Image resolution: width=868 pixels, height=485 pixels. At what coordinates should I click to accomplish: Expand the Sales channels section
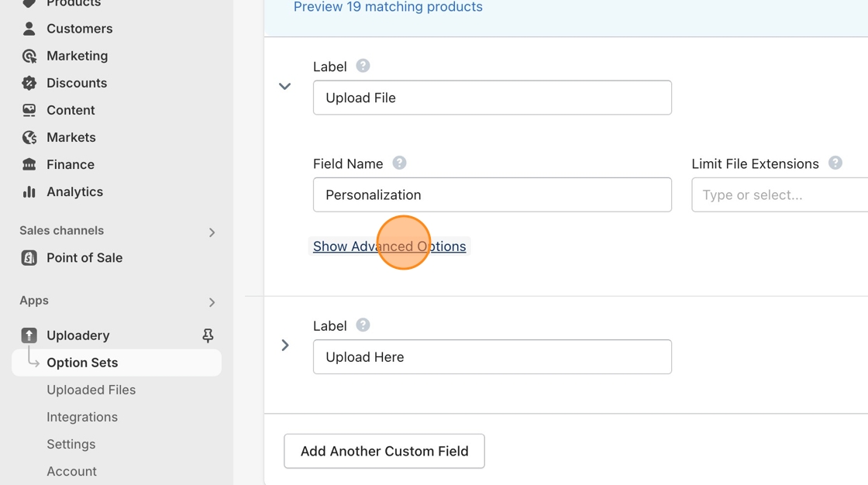click(x=212, y=232)
